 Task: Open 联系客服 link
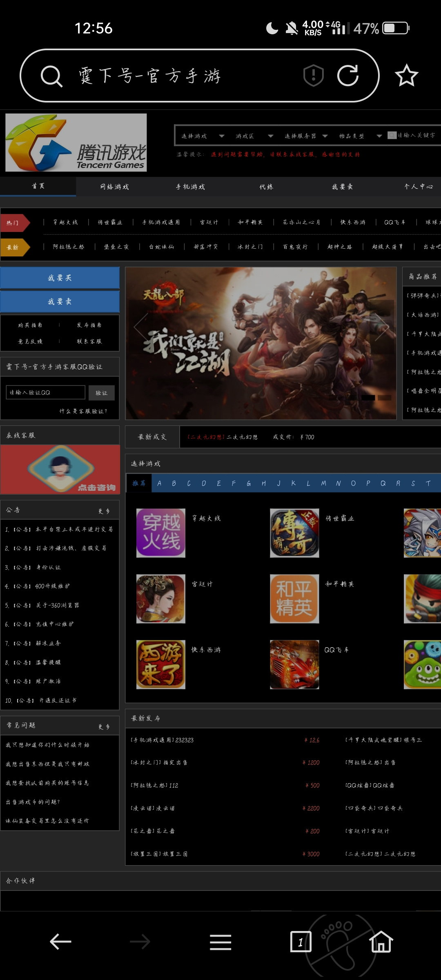(x=89, y=341)
